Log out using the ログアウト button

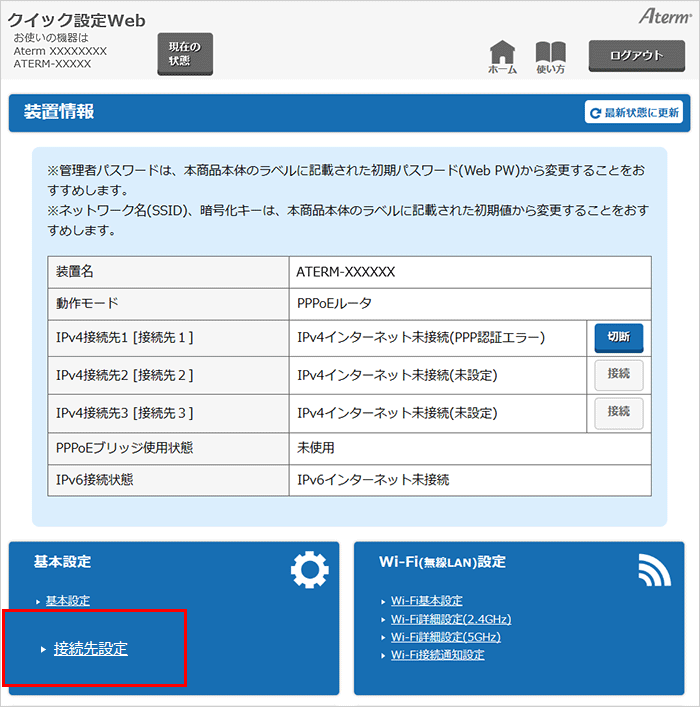tap(636, 56)
